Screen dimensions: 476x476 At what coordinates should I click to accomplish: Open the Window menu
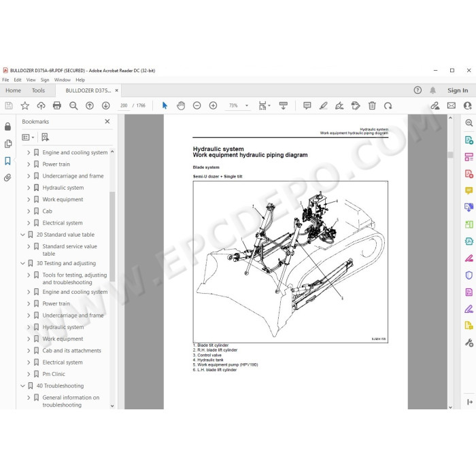[x=63, y=80]
